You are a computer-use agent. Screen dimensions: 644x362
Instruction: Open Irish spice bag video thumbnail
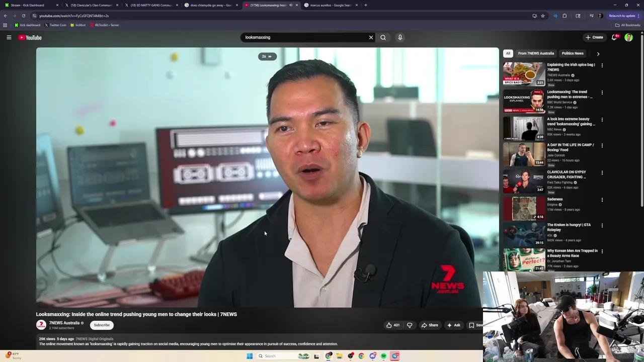[524, 74]
